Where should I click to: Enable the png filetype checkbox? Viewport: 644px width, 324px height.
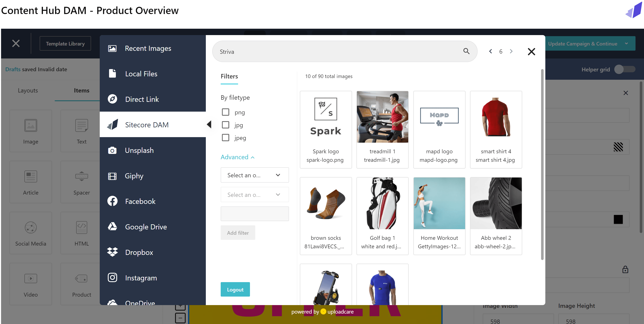coord(226,112)
